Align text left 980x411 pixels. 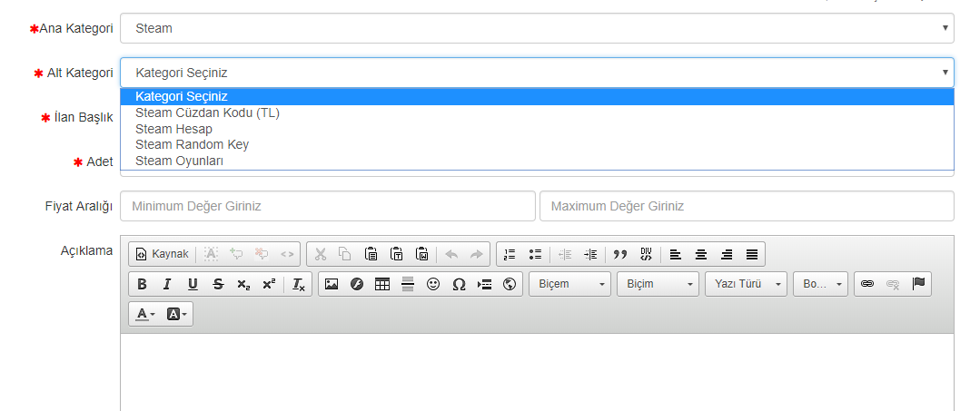click(675, 254)
